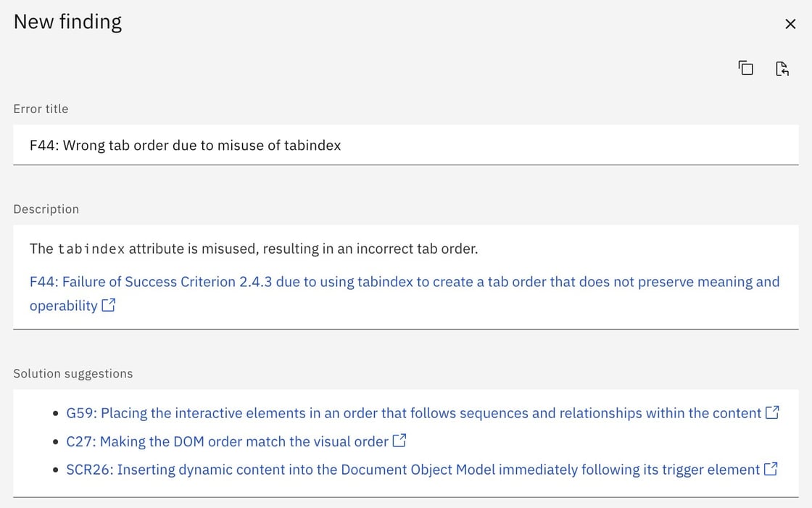The height and width of the screenshot is (508, 812).
Task: Click external link icon beside SCR26 suggestion
Action: click(771, 469)
